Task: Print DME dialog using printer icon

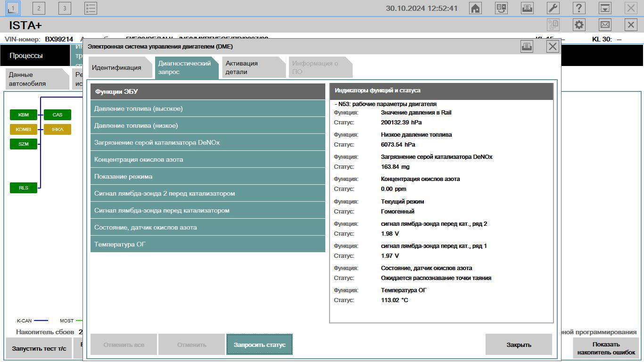Action: (x=527, y=46)
